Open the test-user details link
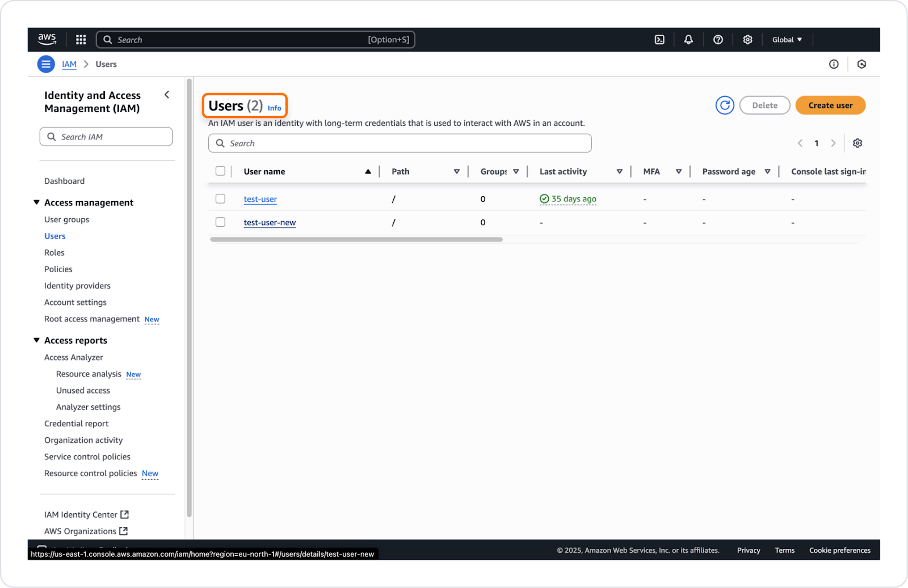Image resolution: width=908 pixels, height=588 pixels. [x=260, y=199]
